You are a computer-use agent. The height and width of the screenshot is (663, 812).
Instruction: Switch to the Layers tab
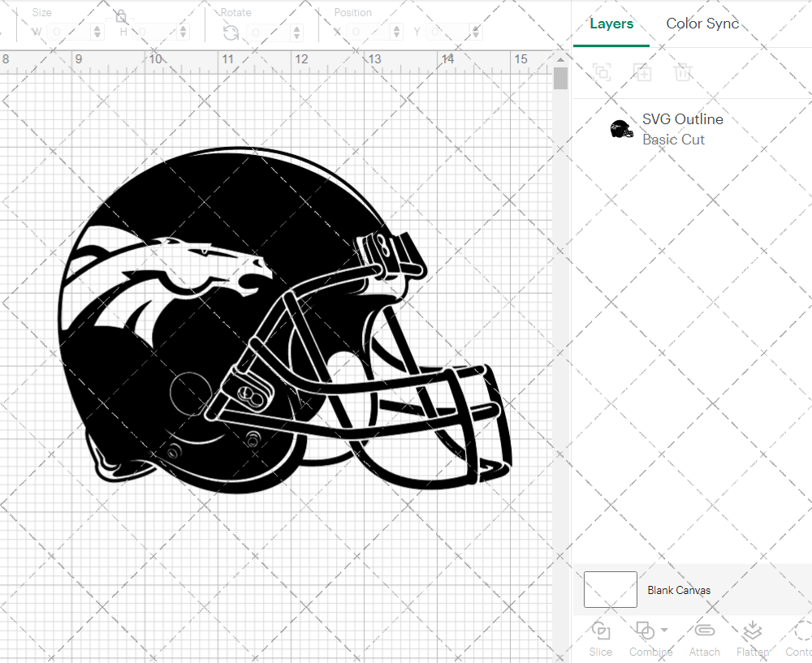click(611, 24)
